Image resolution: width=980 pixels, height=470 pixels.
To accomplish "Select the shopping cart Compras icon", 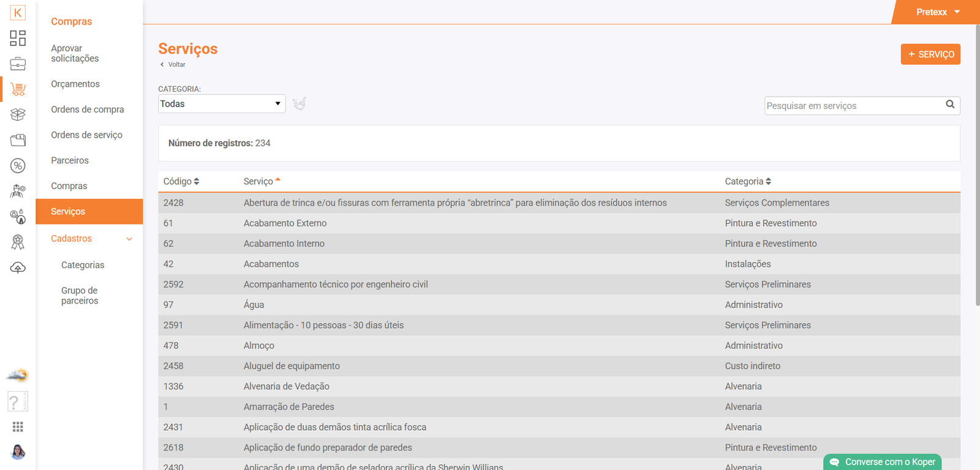I will 18,89.
